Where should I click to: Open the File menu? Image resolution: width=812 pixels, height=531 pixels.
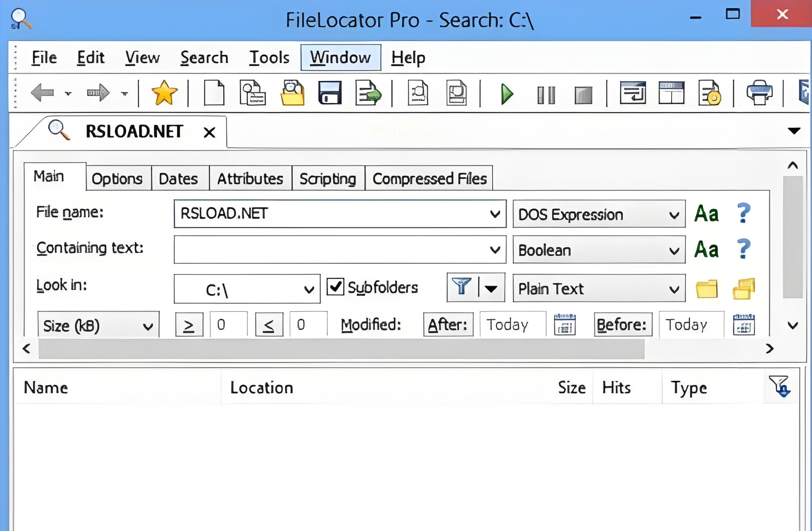[44, 58]
